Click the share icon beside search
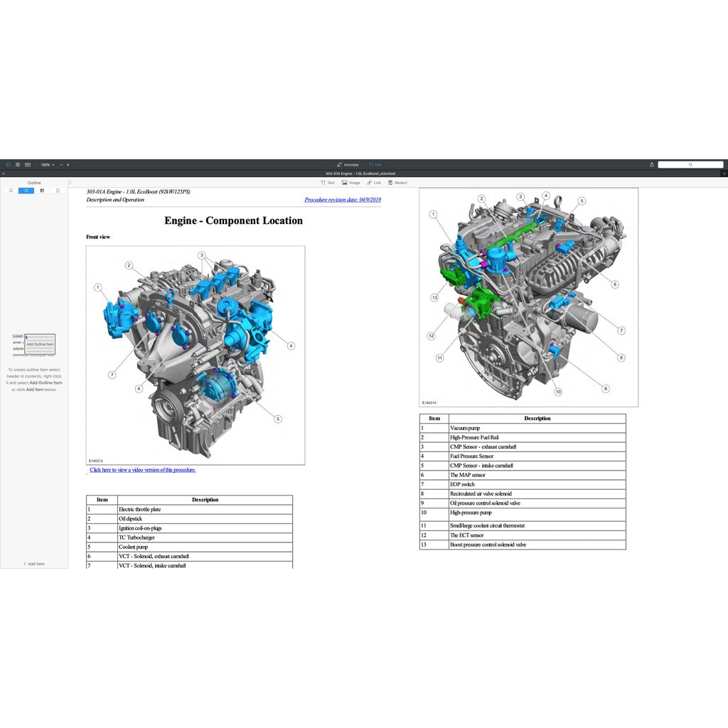Viewport: 728px width, 728px height. coord(651,164)
